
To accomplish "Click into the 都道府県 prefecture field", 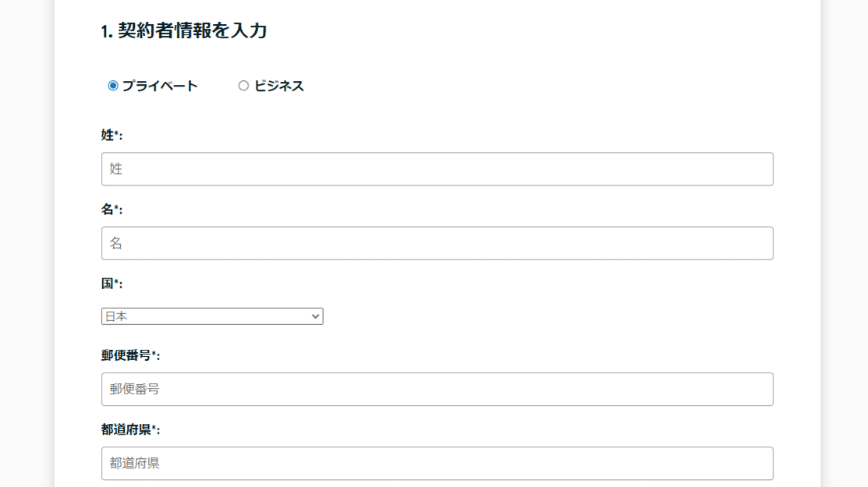I will 438,463.
